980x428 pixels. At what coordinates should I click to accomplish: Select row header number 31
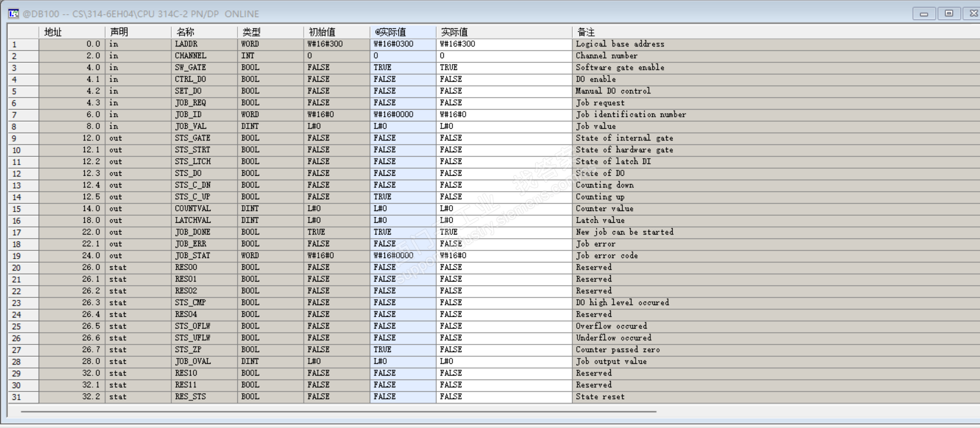click(x=23, y=397)
